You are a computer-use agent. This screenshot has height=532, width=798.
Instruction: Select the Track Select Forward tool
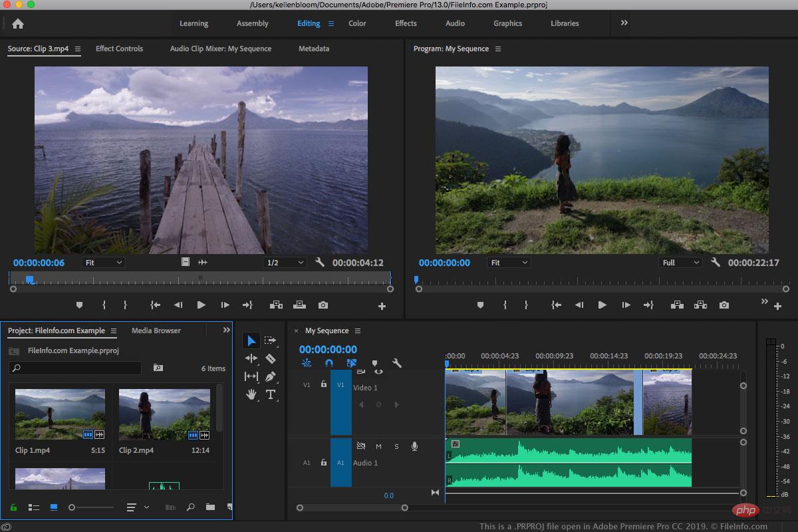click(270, 340)
